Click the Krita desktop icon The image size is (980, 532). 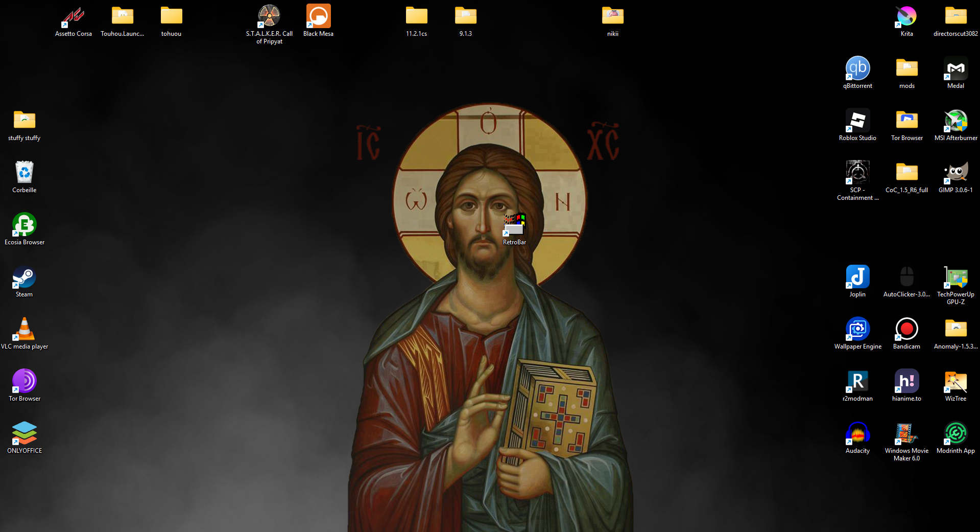point(906,17)
